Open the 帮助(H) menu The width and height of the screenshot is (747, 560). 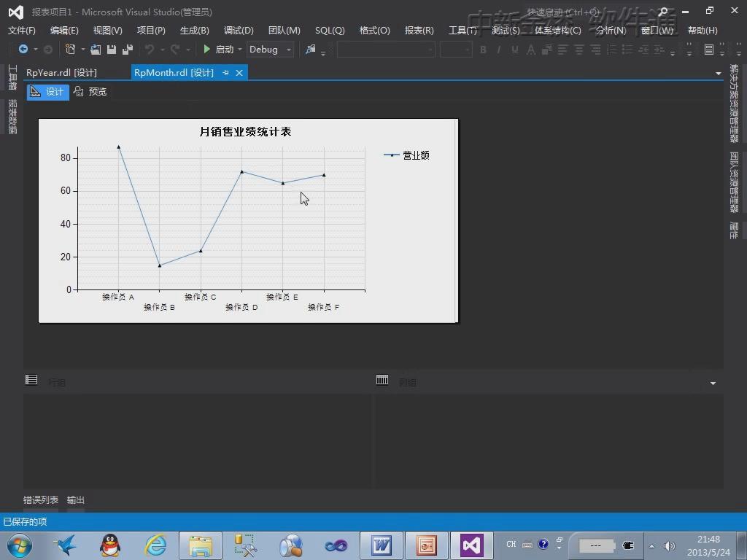[703, 31]
